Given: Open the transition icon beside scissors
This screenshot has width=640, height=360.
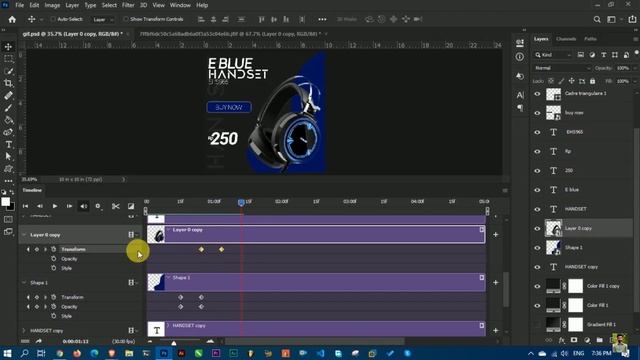Looking at the screenshot, I should pyautogui.click(x=131, y=206).
